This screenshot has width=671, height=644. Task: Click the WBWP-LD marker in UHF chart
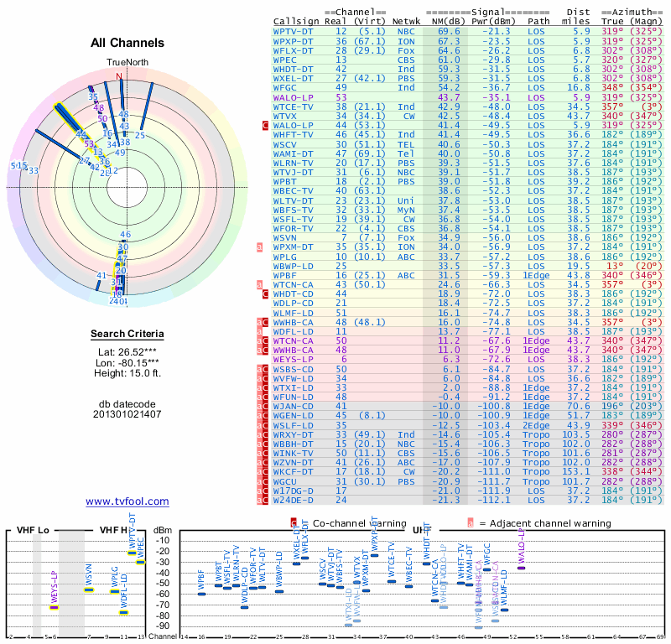click(x=279, y=591)
